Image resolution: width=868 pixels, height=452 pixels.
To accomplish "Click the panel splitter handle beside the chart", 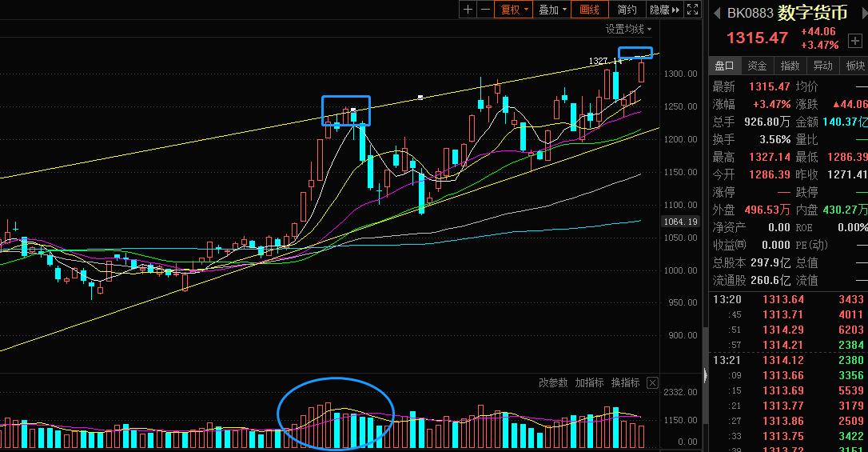I will point(705,375).
